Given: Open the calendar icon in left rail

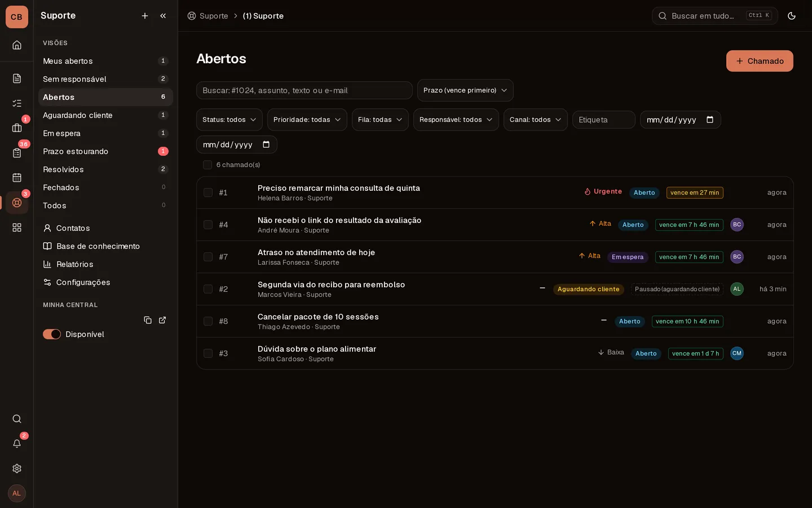Looking at the screenshot, I should 17,178.
